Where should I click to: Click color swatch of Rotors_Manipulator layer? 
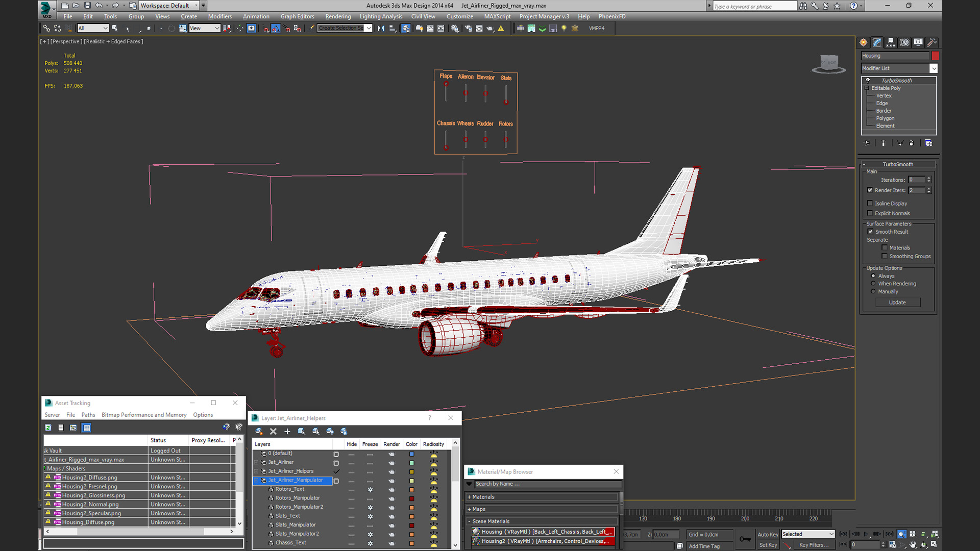(411, 498)
